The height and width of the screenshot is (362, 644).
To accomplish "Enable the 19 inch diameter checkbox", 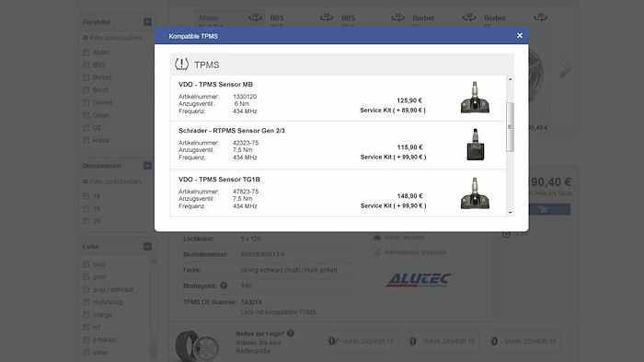I will [86, 208].
